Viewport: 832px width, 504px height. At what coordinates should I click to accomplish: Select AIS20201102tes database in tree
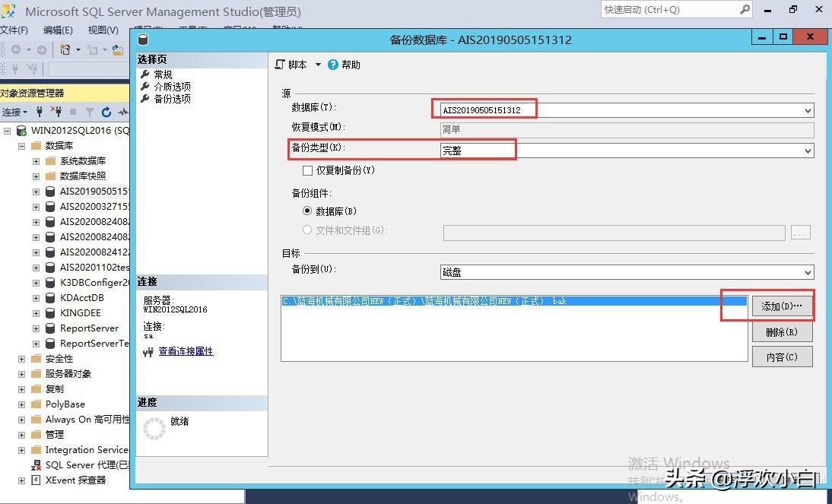[x=94, y=268]
